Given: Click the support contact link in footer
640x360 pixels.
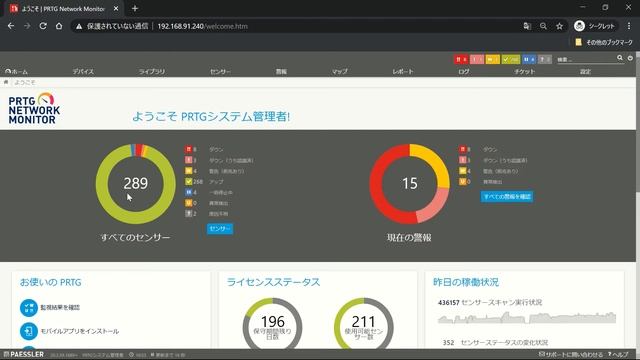Looking at the screenshot, I should tap(571, 354).
